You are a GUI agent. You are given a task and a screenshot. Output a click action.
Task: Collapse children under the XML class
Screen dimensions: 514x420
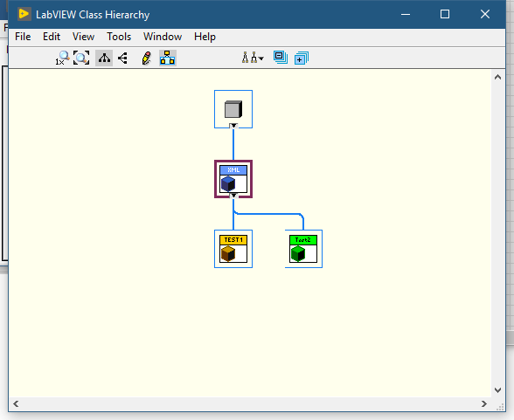(x=233, y=196)
